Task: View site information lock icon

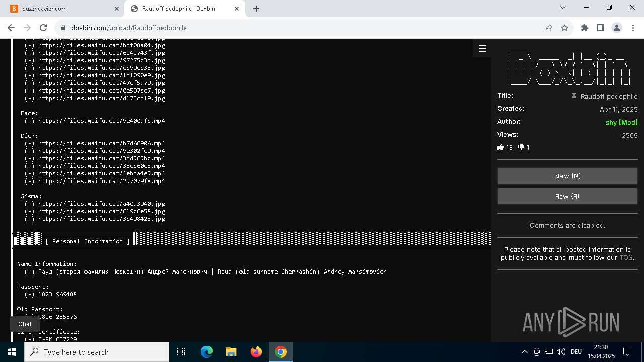Action: click(62, 28)
